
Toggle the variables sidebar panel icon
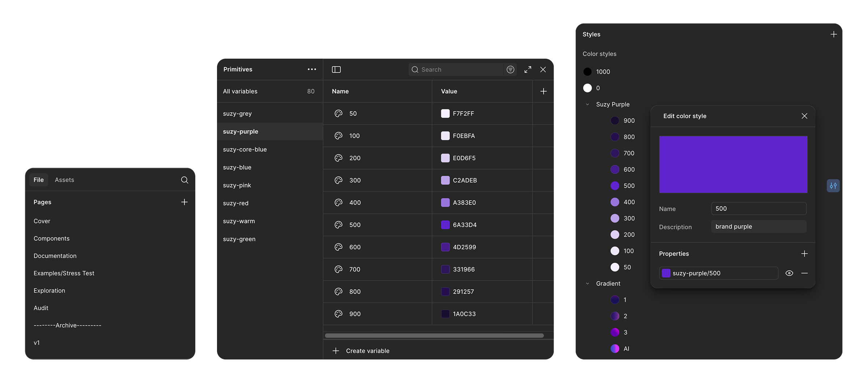coord(336,70)
